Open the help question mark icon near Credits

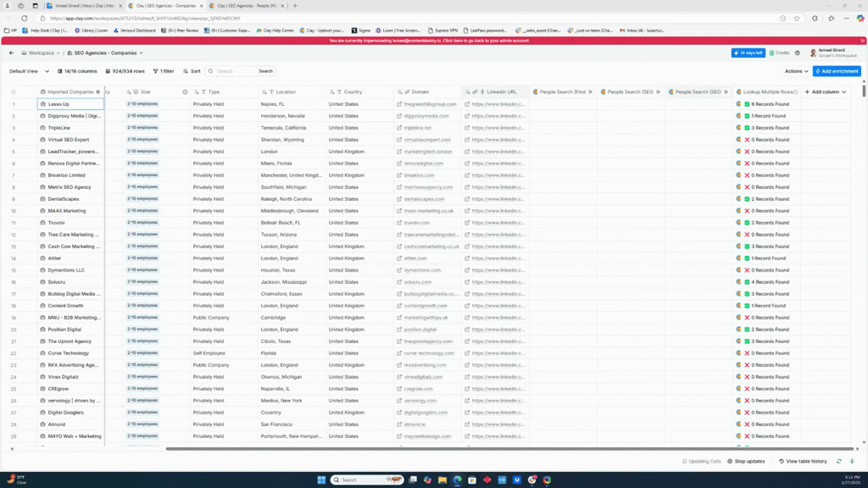(x=798, y=53)
